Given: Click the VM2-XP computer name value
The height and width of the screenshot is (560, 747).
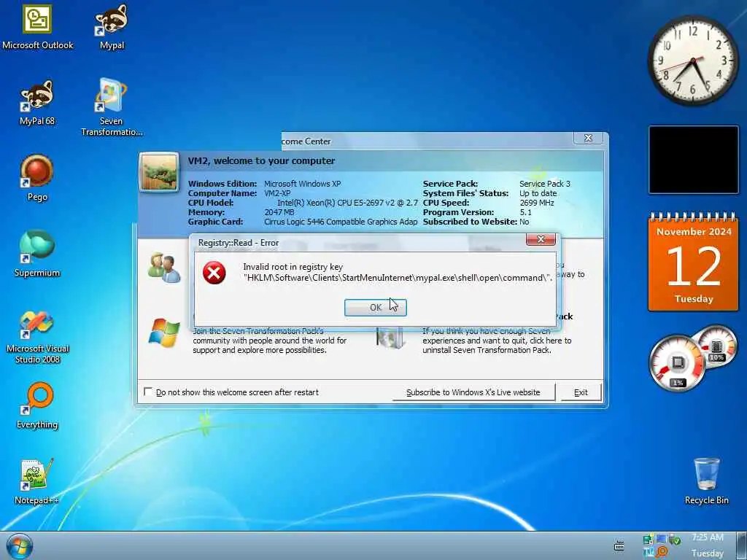Looking at the screenshot, I should pyautogui.click(x=277, y=192).
